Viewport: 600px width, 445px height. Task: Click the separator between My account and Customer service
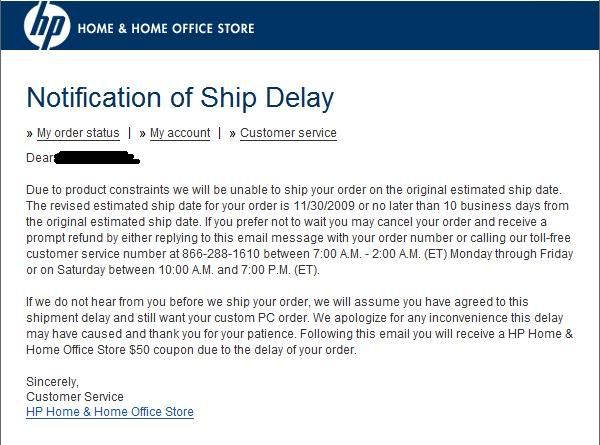pyautogui.click(x=220, y=133)
